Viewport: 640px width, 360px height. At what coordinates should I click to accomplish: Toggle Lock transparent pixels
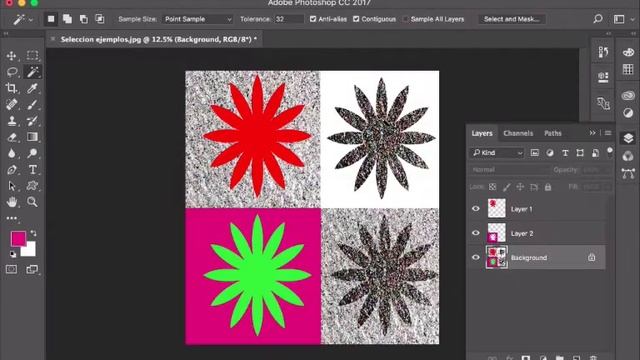tap(493, 187)
